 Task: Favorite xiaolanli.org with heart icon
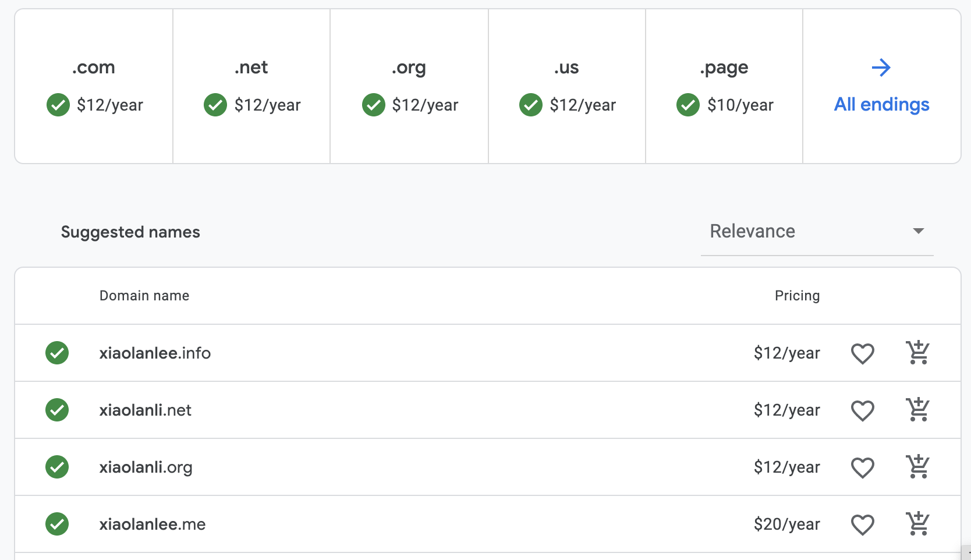pyautogui.click(x=862, y=467)
